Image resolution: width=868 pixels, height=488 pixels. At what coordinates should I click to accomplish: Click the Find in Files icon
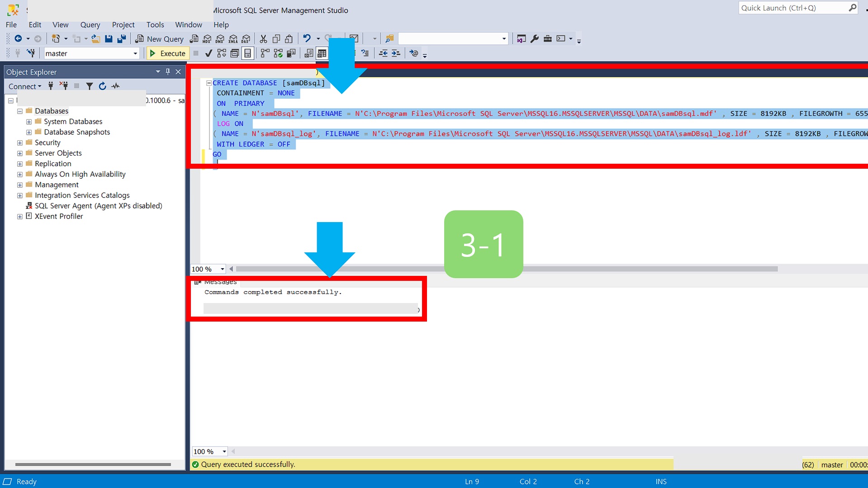click(389, 39)
